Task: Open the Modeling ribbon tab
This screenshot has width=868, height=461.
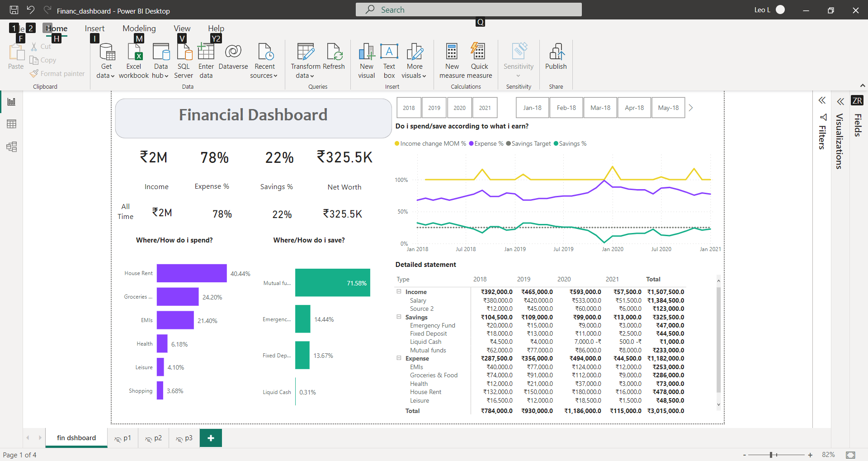Action: click(139, 28)
